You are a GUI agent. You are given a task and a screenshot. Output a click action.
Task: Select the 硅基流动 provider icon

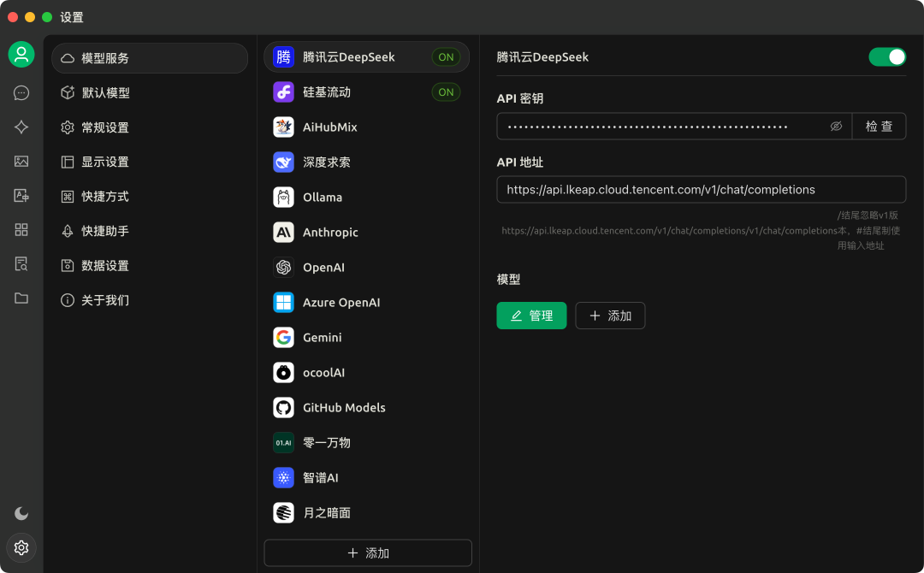(x=283, y=92)
